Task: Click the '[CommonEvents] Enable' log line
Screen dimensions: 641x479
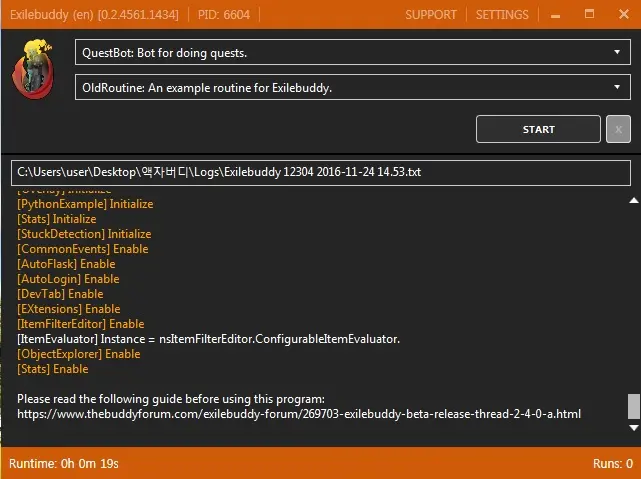Action: click(83, 249)
